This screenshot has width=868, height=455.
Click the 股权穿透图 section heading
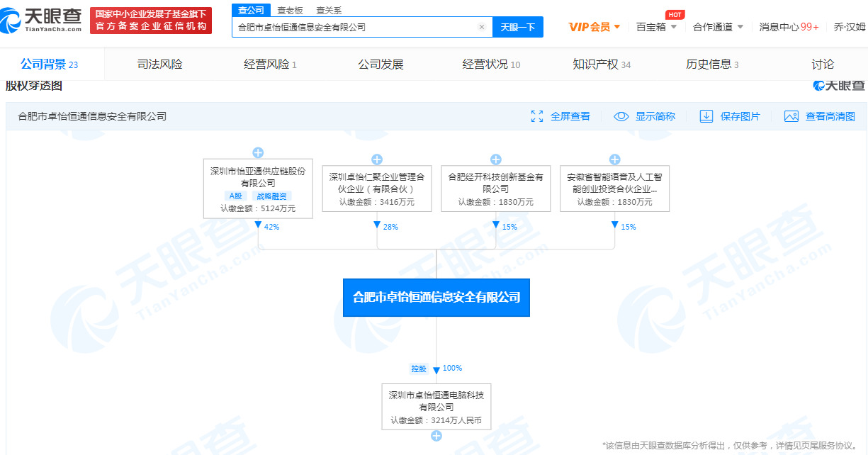pos(34,86)
